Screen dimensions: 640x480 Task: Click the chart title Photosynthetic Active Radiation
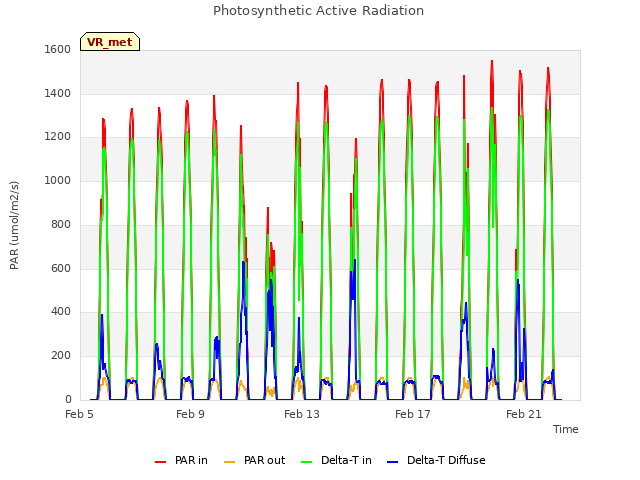(x=318, y=11)
